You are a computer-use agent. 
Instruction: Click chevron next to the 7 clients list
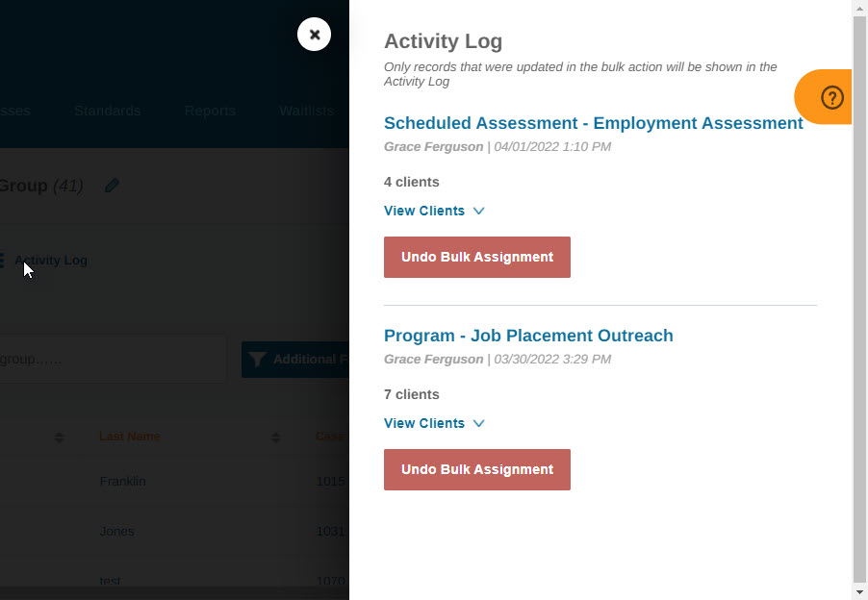tap(479, 423)
